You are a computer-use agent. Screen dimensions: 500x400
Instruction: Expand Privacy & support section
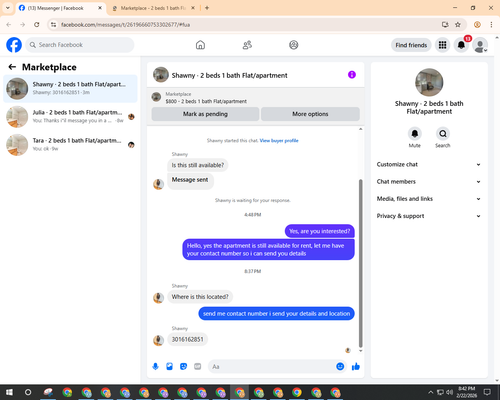429,216
